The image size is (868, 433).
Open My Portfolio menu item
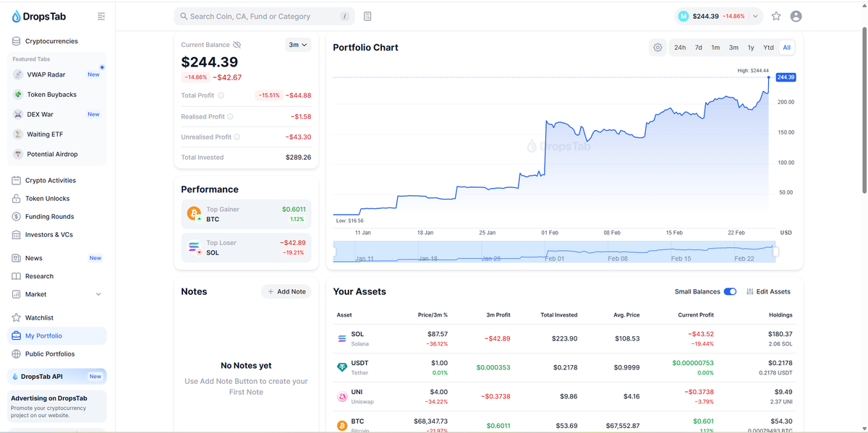click(x=56, y=336)
